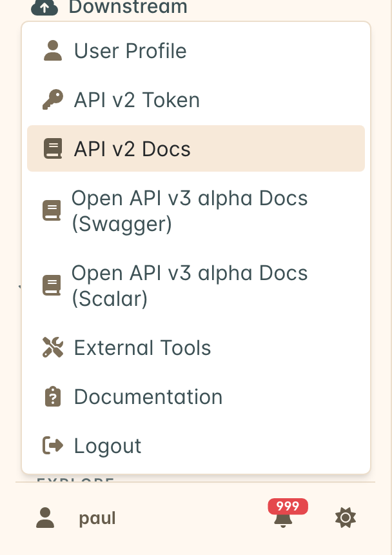Click the person icon beside User Profile
Viewport: 392px width, 555px height.
click(53, 50)
